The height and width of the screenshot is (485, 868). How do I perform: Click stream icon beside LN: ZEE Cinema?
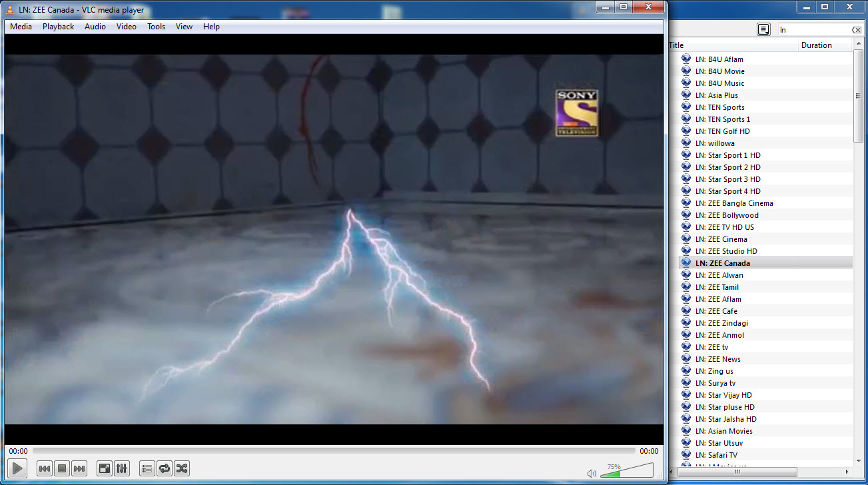tap(686, 239)
